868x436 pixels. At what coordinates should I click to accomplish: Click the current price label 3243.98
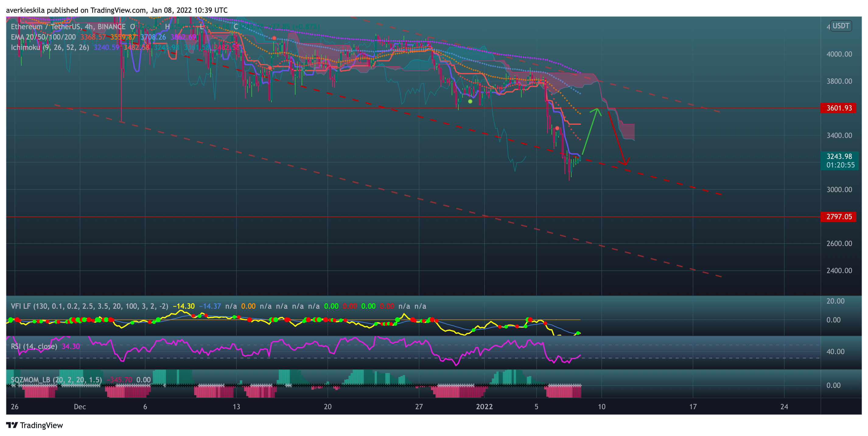point(839,156)
